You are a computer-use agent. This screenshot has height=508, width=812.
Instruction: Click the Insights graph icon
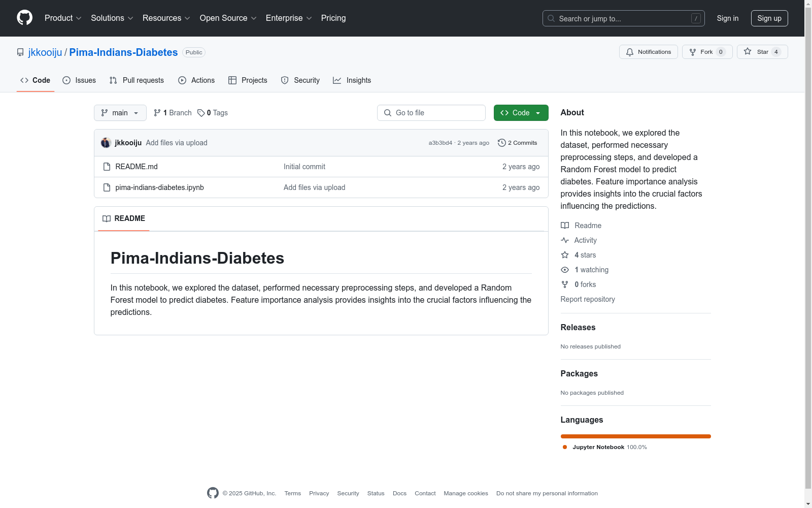[337, 80]
